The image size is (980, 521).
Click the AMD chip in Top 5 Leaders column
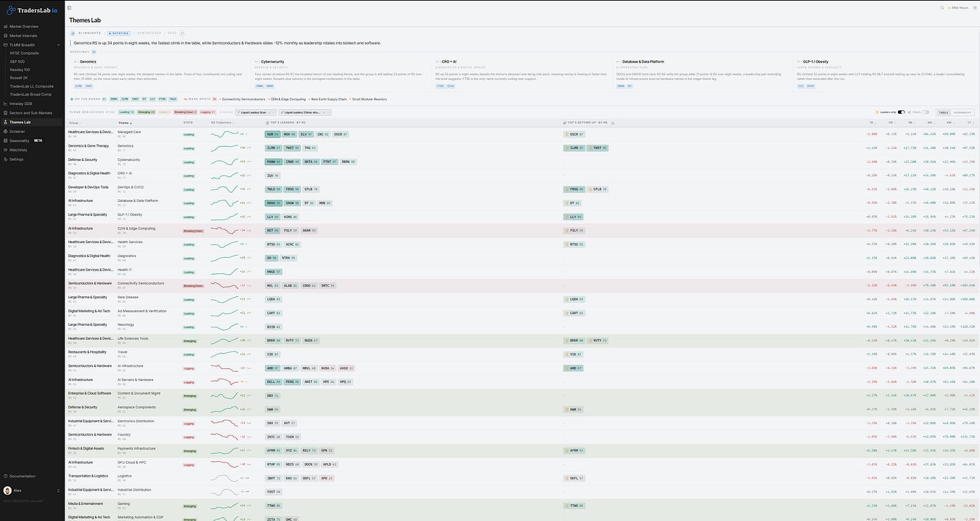pos(273,368)
